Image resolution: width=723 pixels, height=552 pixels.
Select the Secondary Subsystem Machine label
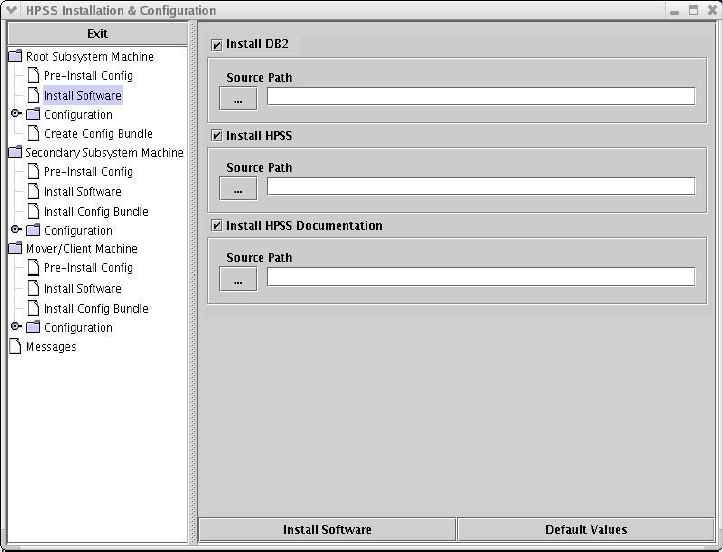[x=104, y=153]
